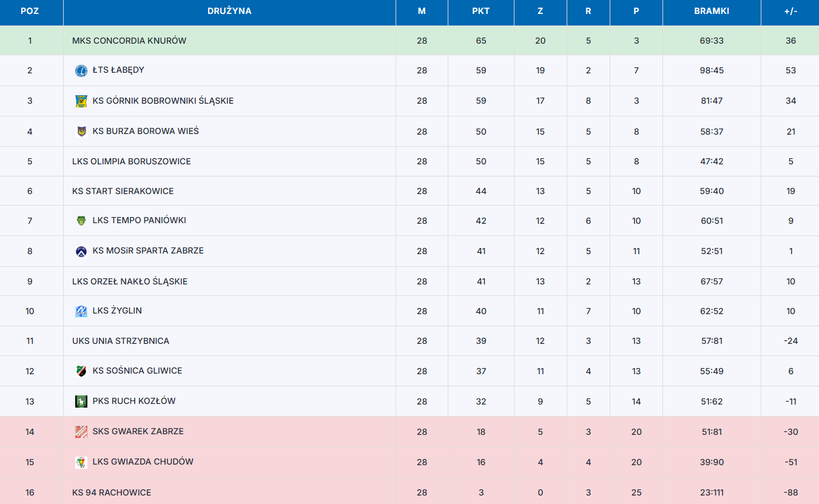Click the Górnik Bobrowniki Śląskie club logo
Image resolution: width=819 pixels, height=504 pixels.
click(81, 101)
